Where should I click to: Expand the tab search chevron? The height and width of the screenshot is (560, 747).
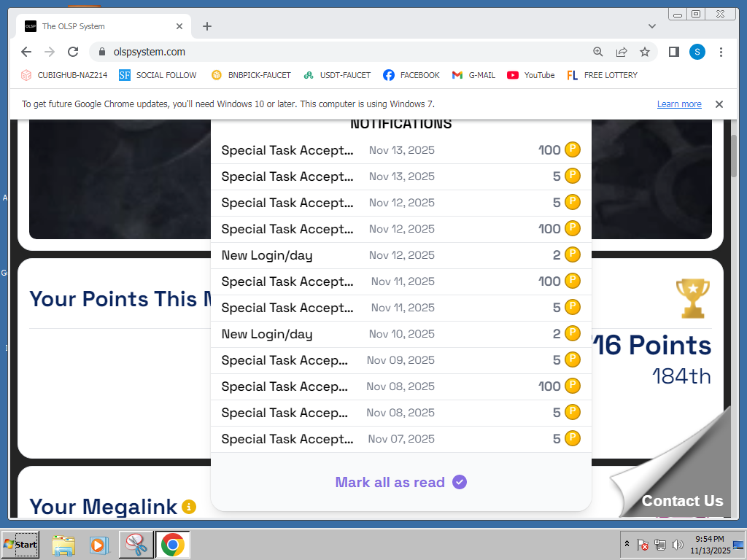point(652,26)
